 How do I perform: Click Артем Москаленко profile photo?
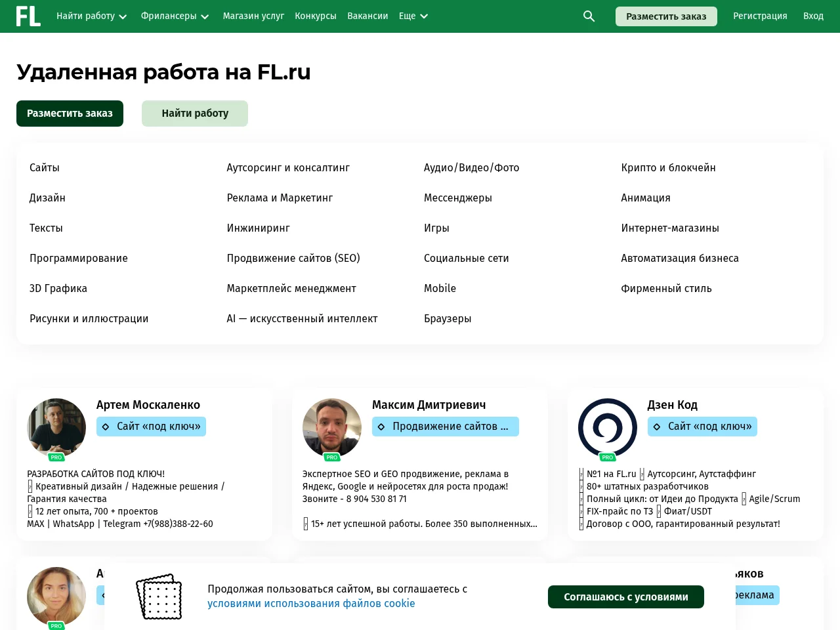[x=56, y=427]
